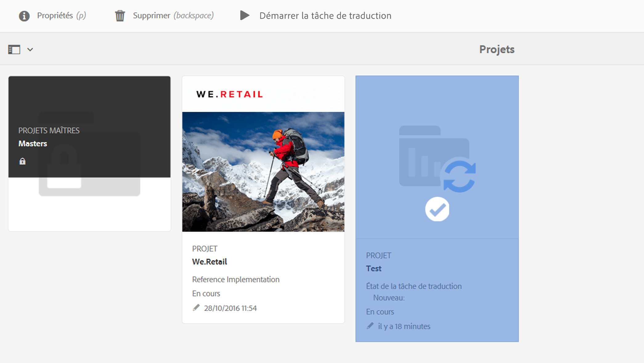Click the hiker thumbnail image
644x363 pixels.
pyautogui.click(x=263, y=172)
